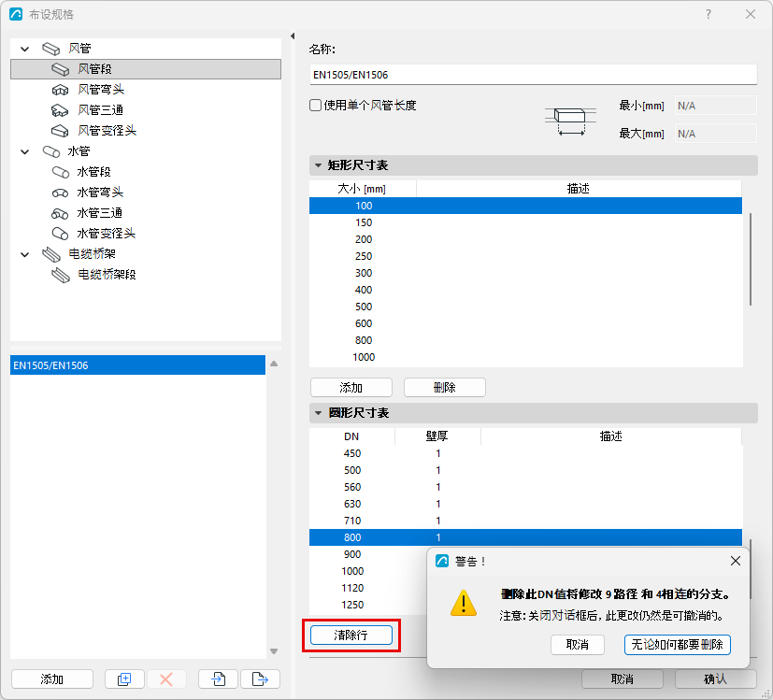Screen dimensions: 773x700
Task: Collapse the 圆形尺寸表 section
Action: pos(319,413)
